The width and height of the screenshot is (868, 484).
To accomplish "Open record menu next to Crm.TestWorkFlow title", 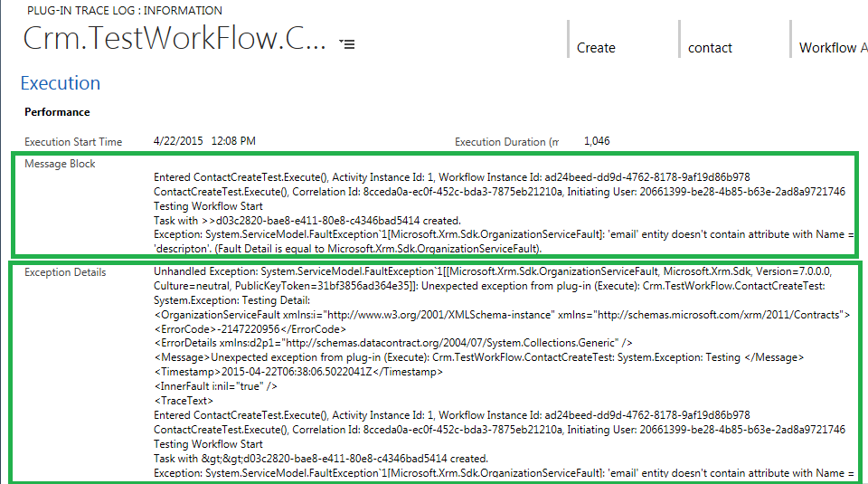I will pyautogui.click(x=347, y=43).
